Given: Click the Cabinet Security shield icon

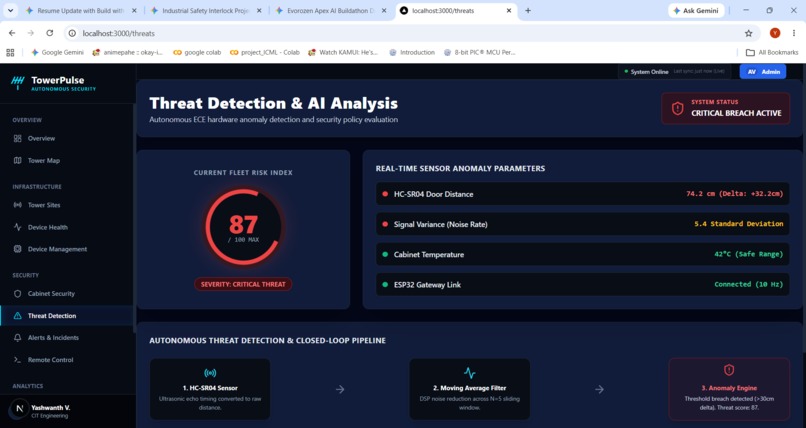Looking at the screenshot, I should (x=17, y=293).
